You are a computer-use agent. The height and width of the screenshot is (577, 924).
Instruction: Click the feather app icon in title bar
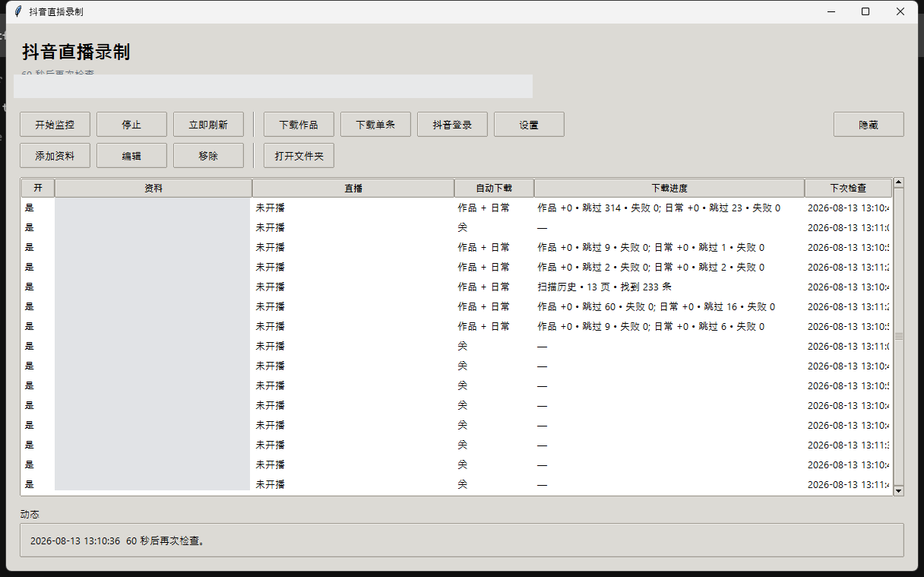click(17, 11)
